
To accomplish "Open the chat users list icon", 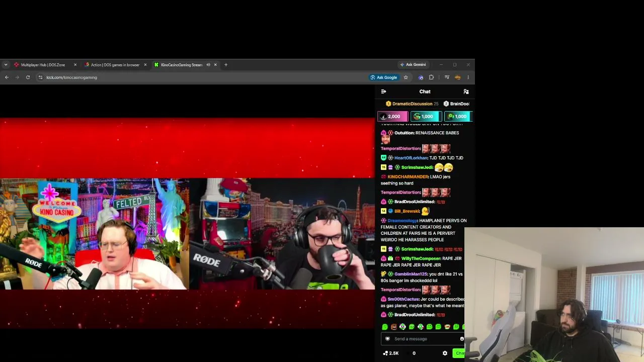I will pyautogui.click(x=466, y=92).
